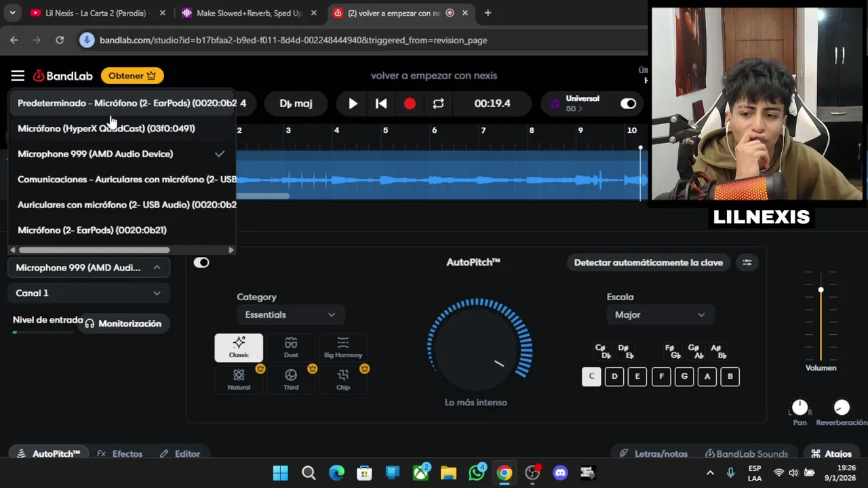The image size is (868, 488).
Task: Choose Micrófono (HyperX QuadCast) input
Action: tap(122, 128)
